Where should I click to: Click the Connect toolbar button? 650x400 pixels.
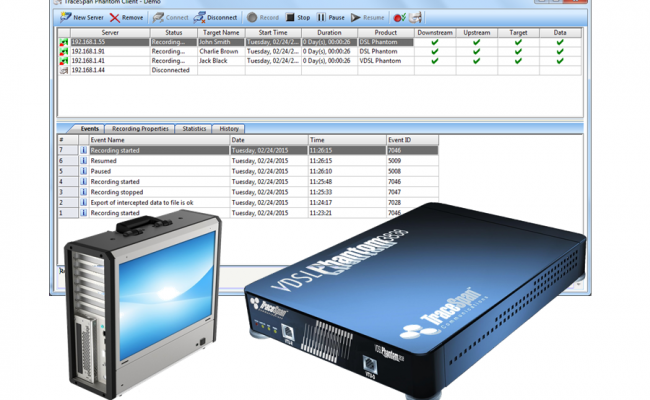(170, 18)
